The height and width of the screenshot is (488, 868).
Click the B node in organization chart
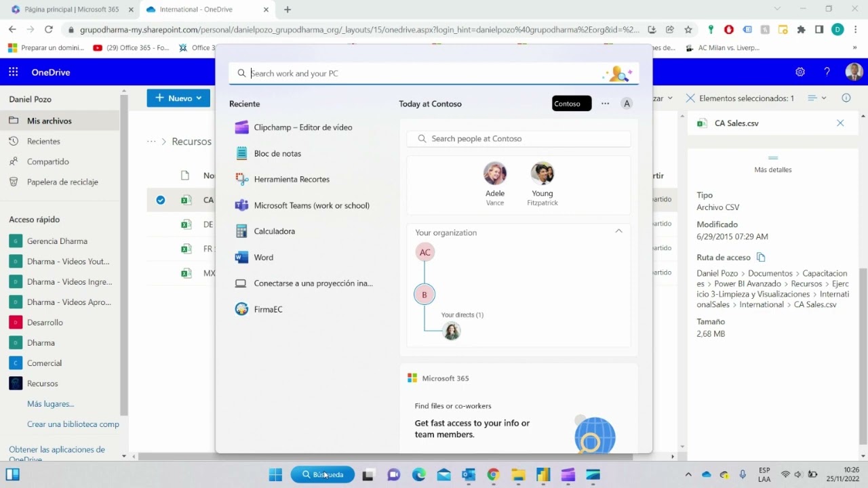point(425,295)
